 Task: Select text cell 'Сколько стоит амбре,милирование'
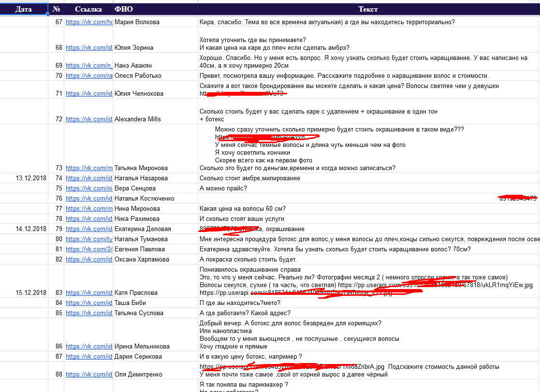click(x=369, y=178)
